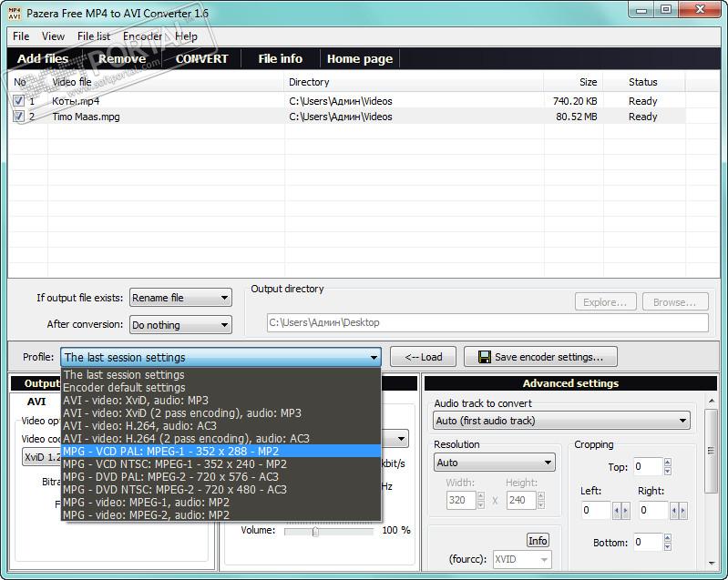Screen dimensions: 728x580
Task: Select 'AVI - XviD (2 pass encoding)' profile
Action: tap(221, 413)
